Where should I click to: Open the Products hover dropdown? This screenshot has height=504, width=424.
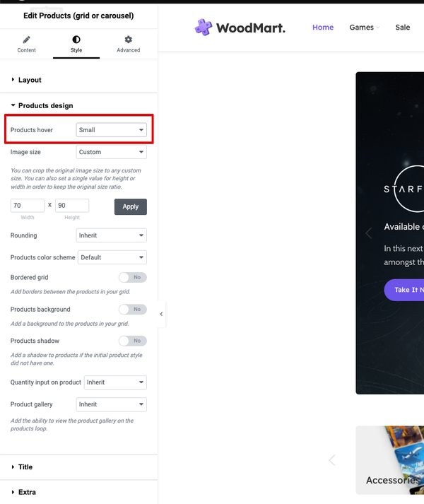pyautogui.click(x=111, y=130)
